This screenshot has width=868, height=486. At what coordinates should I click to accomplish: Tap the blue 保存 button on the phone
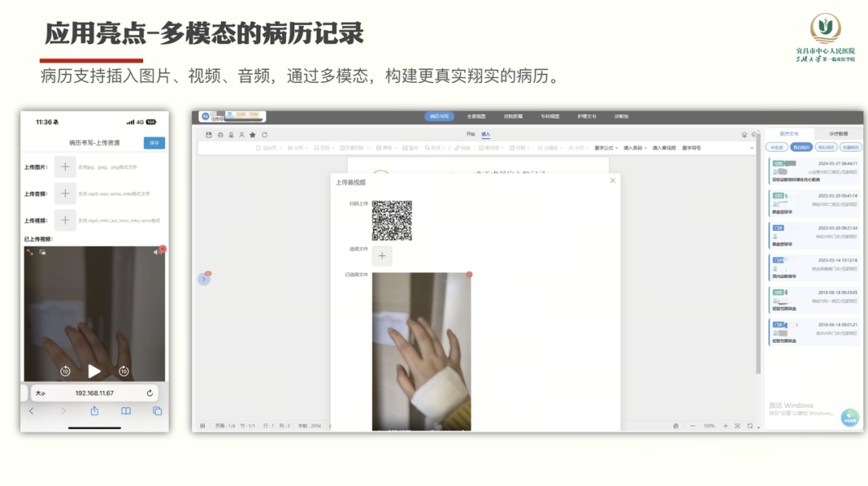pos(154,143)
